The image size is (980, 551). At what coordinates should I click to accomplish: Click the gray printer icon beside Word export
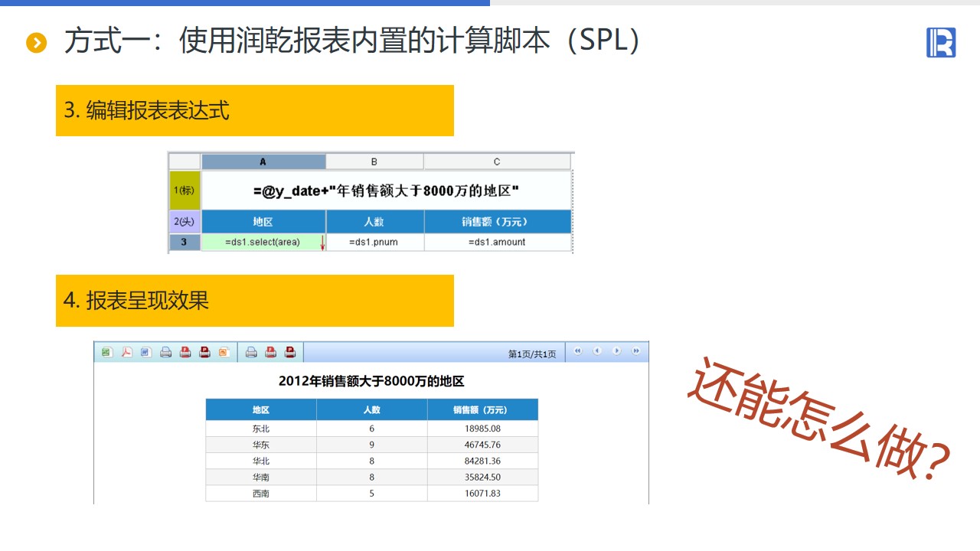165,352
